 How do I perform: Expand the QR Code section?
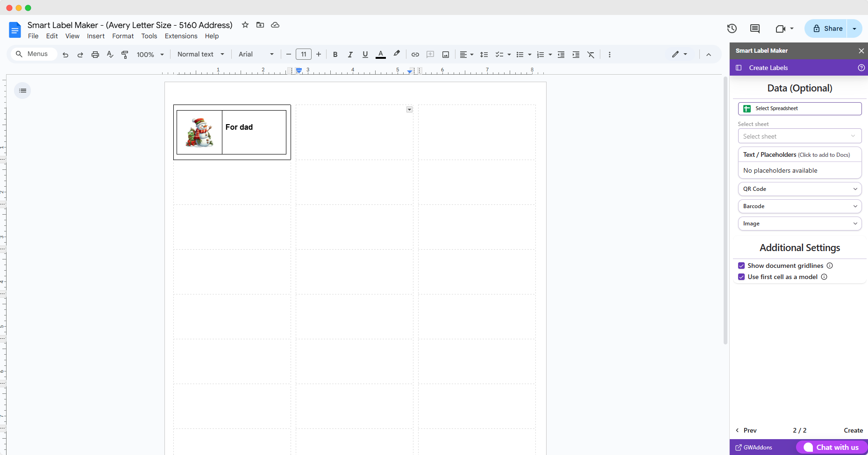800,189
